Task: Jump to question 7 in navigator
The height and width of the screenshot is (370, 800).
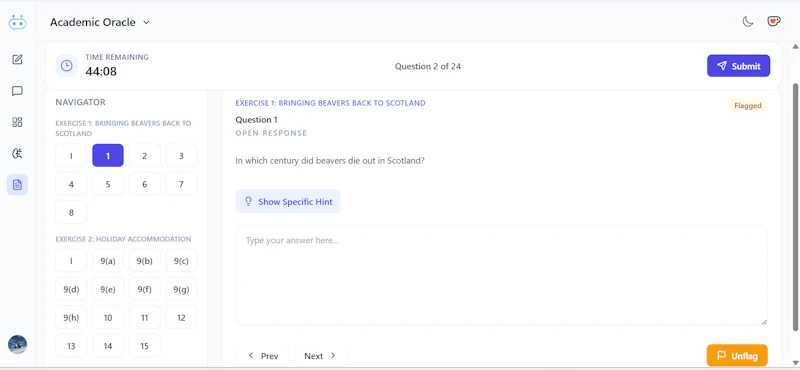Action: pyautogui.click(x=181, y=184)
